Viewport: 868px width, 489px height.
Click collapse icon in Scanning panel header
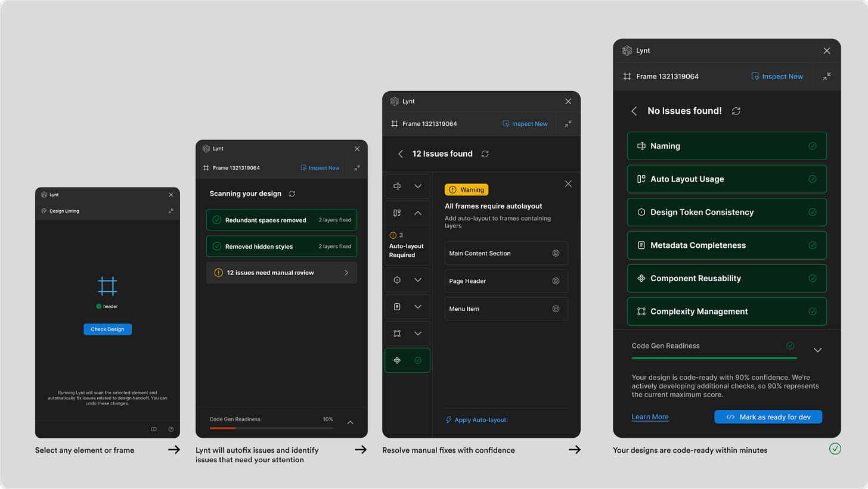pyautogui.click(x=356, y=168)
